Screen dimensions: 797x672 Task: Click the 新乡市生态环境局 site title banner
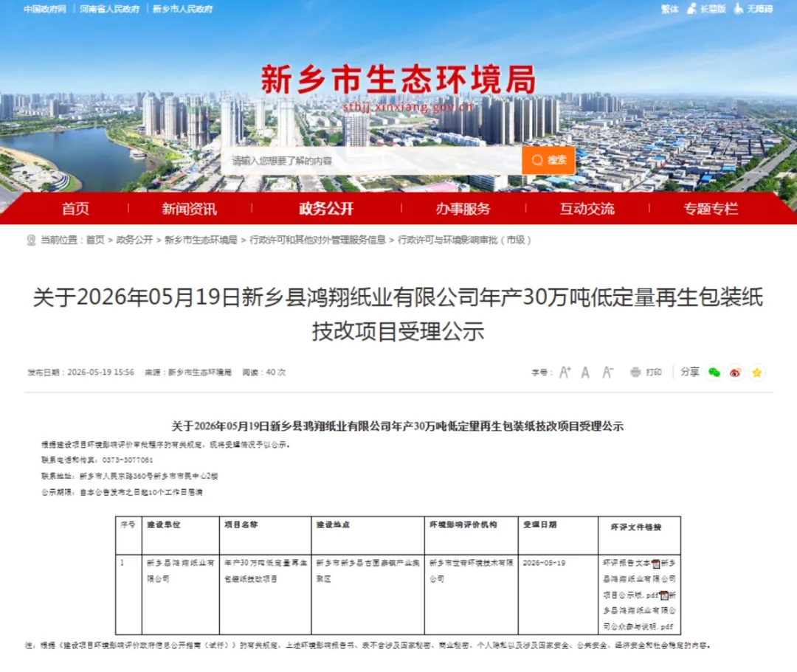point(398,80)
